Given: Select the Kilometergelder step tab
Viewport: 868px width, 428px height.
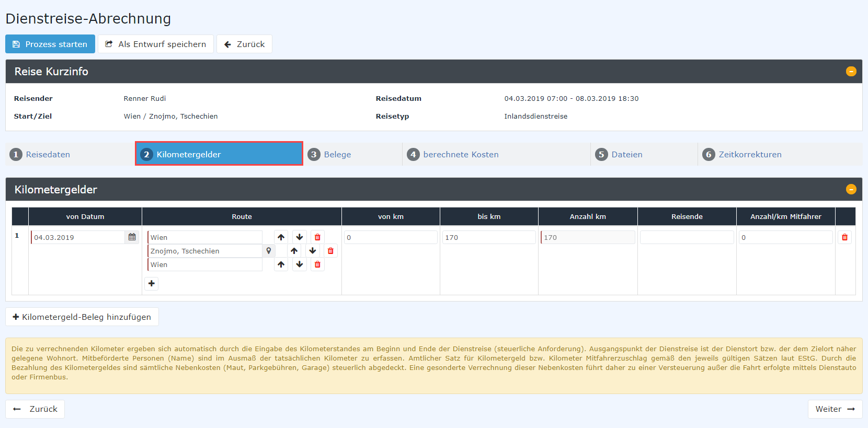Looking at the screenshot, I should point(219,154).
